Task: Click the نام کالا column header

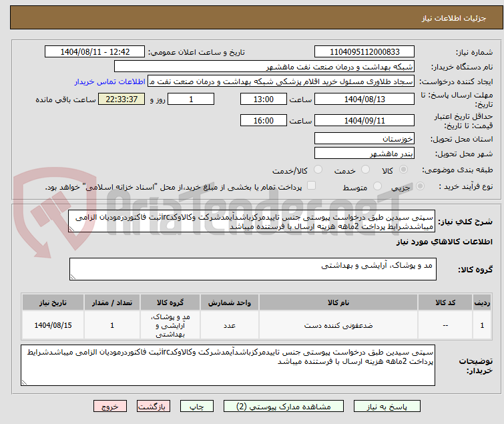Action: tap(338, 302)
